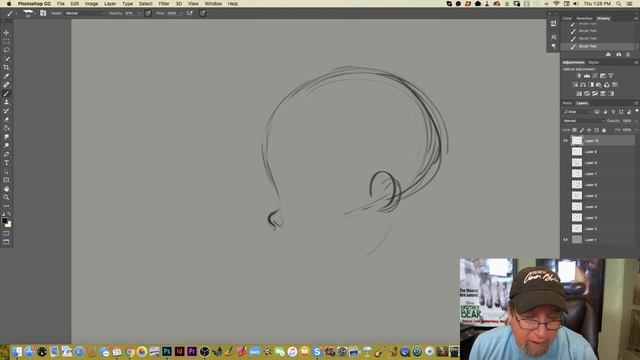Viewport: 640px width, 360px height.
Task: Click the Layer 1 thumbnail
Action: [577, 240]
